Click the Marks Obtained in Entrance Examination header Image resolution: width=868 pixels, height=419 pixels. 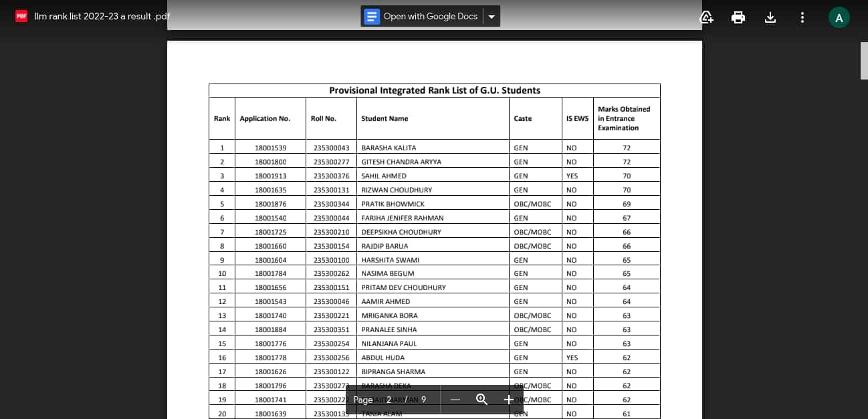624,118
